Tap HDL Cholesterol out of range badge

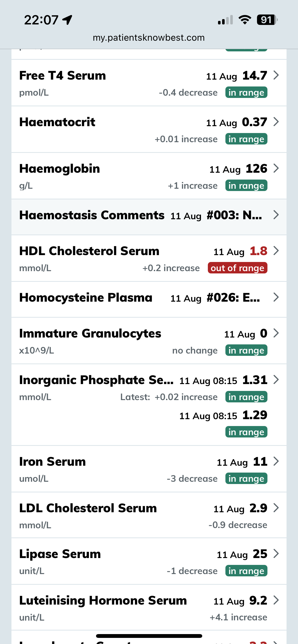pyautogui.click(x=237, y=268)
